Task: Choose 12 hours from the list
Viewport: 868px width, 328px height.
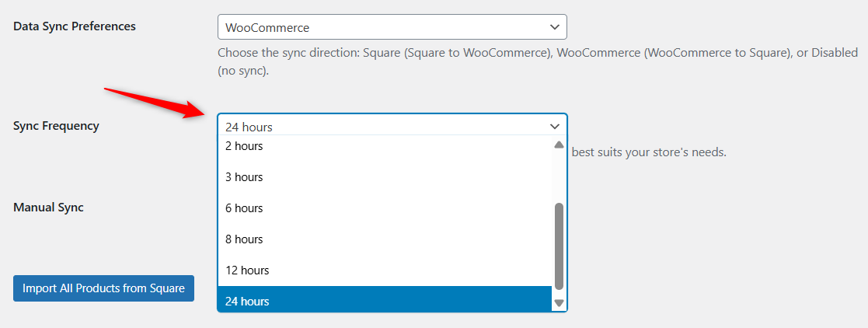Action: pos(385,270)
